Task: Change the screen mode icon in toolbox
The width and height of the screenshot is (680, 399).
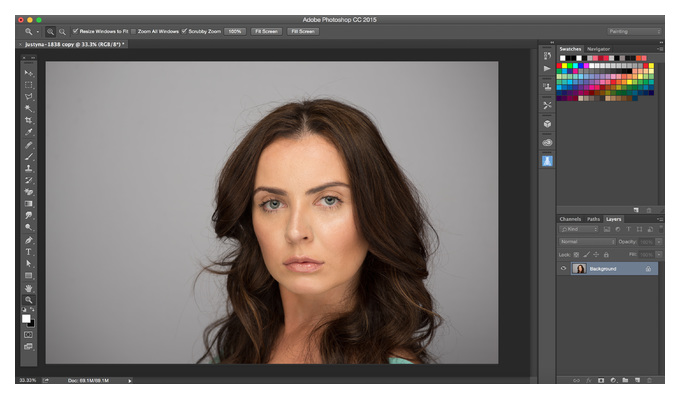Action: [x=28, y=347]
